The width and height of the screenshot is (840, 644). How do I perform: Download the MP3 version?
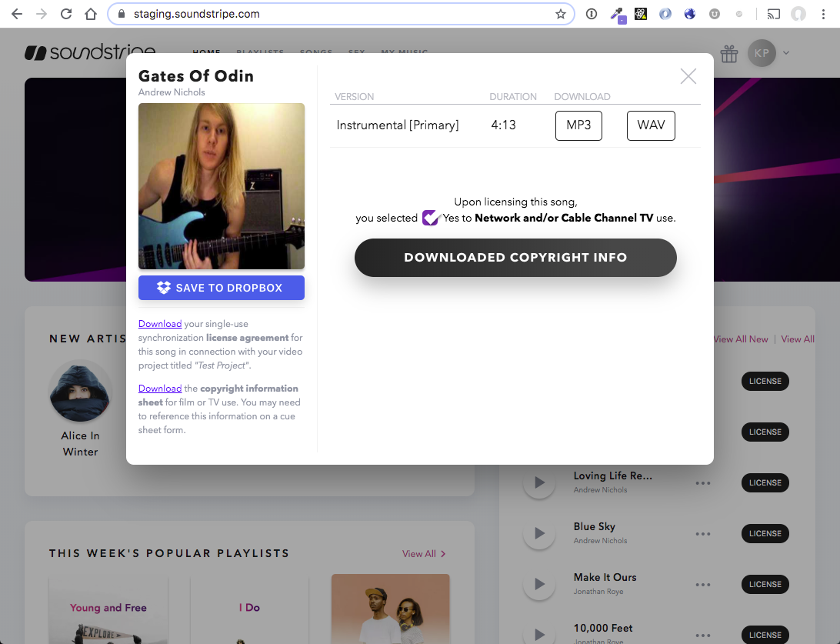click(578, 125)
